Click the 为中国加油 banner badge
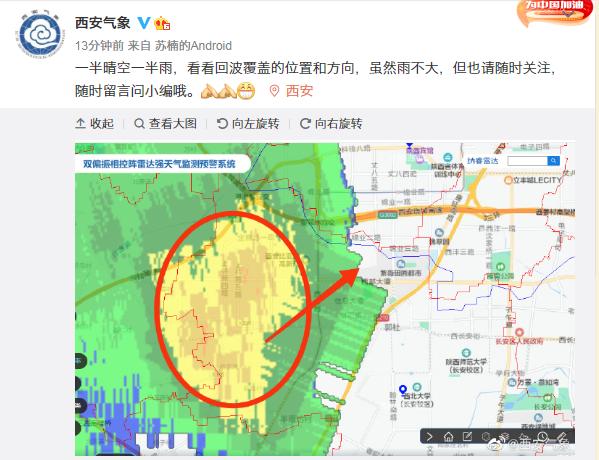Image resolution: width=599 pixels, height=460 pixels. coord(556,12)
